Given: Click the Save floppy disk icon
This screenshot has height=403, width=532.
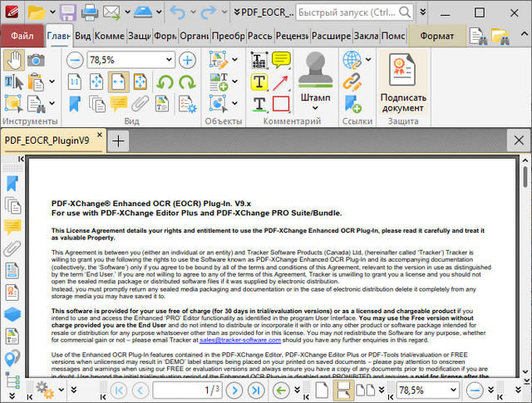Looking at the screenshot, I should [67, 12].
